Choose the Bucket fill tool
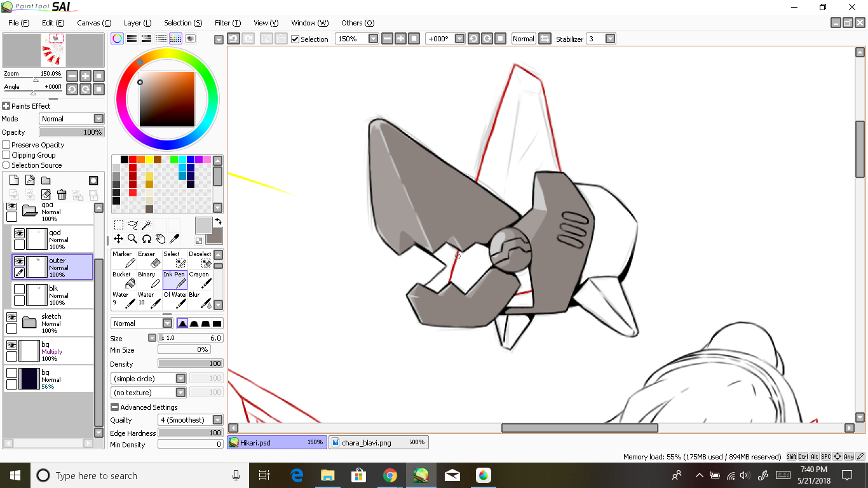This screenshot has width=868, height=488. [125, 280]
